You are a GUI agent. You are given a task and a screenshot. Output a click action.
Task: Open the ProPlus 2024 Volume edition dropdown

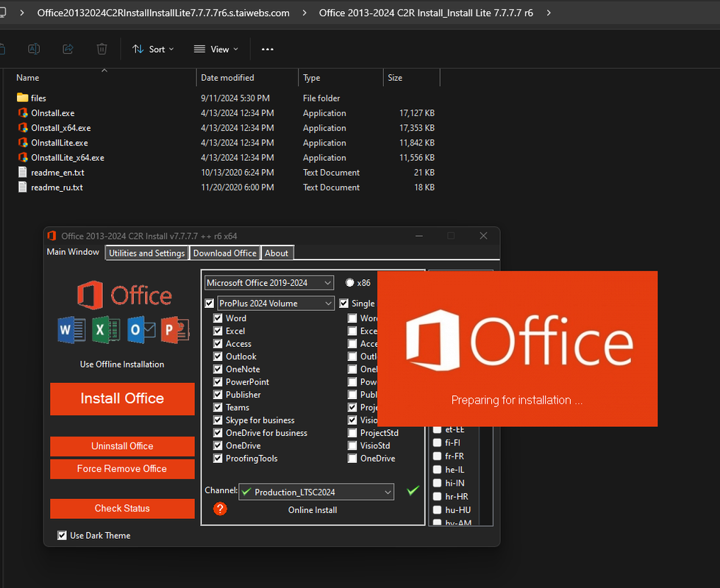[x=276, y=304]
